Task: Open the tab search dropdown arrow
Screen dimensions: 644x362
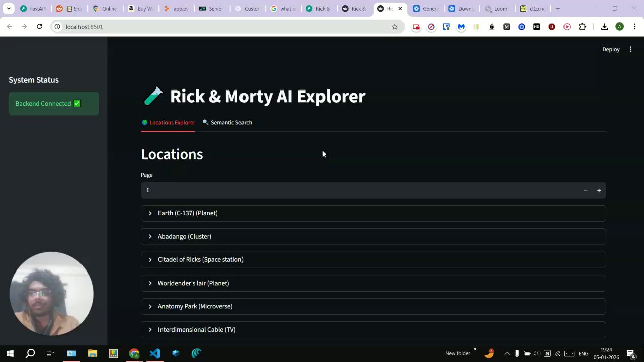Action: pos(9,9)
